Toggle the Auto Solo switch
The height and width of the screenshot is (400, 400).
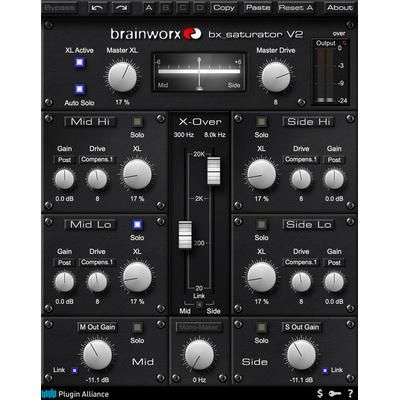[79, 89]
